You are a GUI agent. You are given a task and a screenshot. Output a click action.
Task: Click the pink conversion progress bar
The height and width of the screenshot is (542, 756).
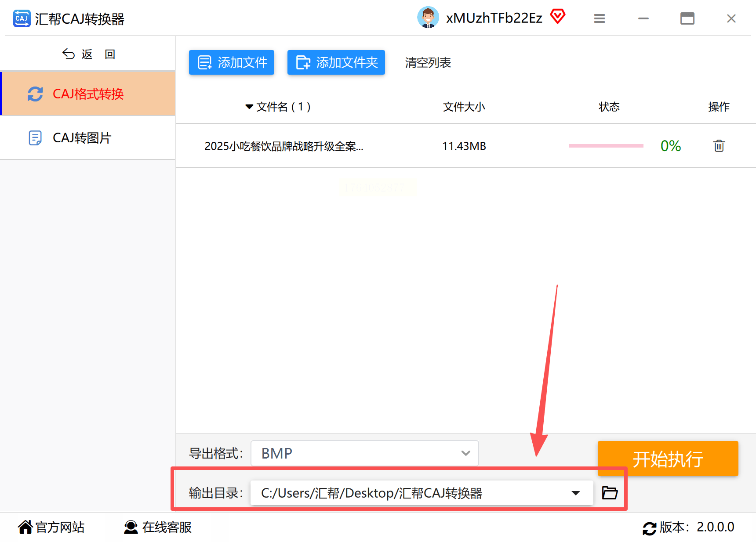click(x=606, y=145)
